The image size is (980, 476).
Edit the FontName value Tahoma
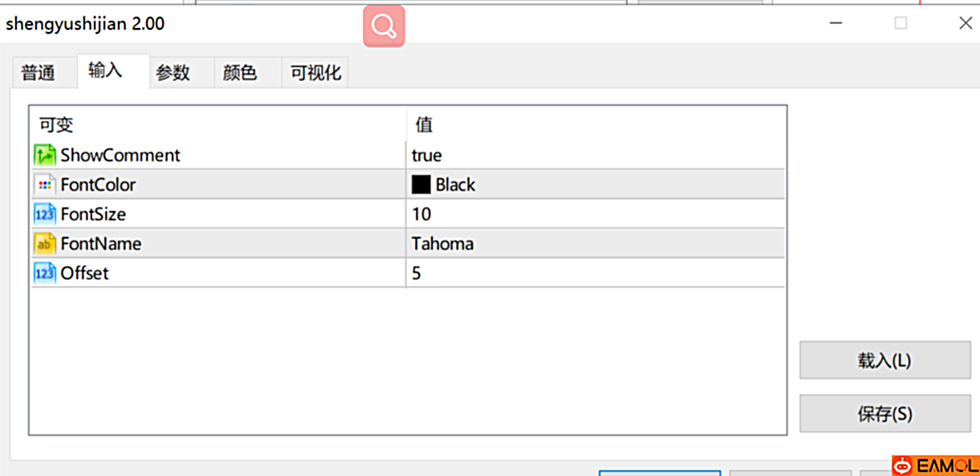tap(442, 243)
